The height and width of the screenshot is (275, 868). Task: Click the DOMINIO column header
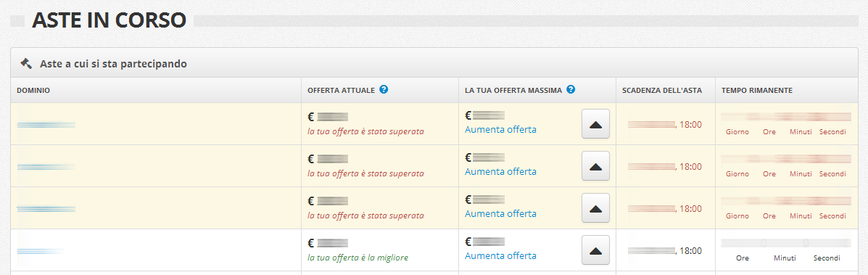click(33, 90)
